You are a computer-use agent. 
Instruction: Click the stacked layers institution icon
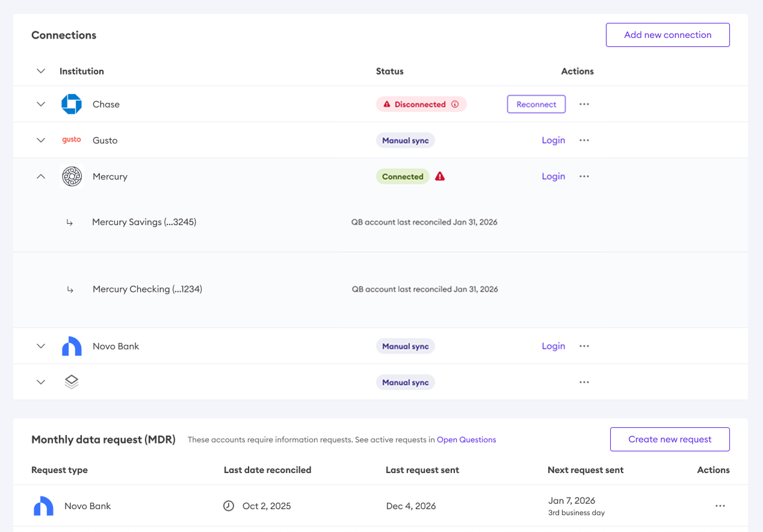click(72, 382)
